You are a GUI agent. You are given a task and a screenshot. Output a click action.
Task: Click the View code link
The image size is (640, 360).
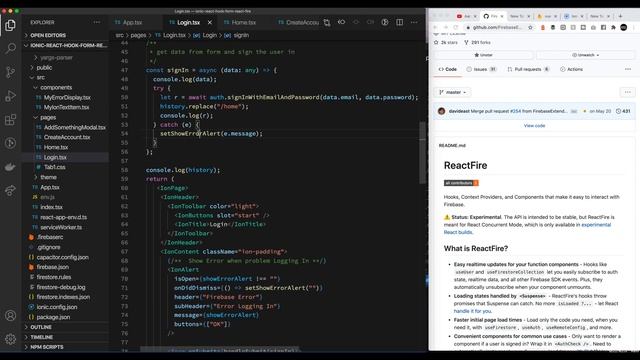click(534, 126)
